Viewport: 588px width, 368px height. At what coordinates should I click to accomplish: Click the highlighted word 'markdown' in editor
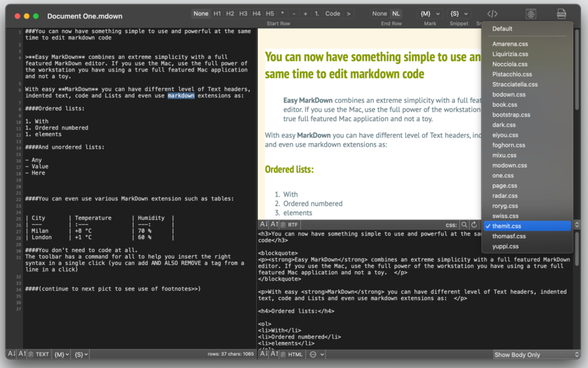[x=181, y=96]
